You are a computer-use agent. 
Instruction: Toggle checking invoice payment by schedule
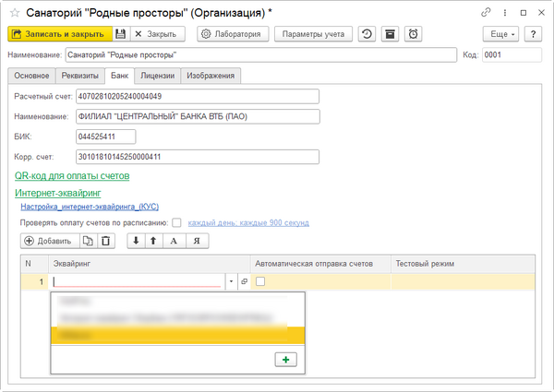(176, 223)
